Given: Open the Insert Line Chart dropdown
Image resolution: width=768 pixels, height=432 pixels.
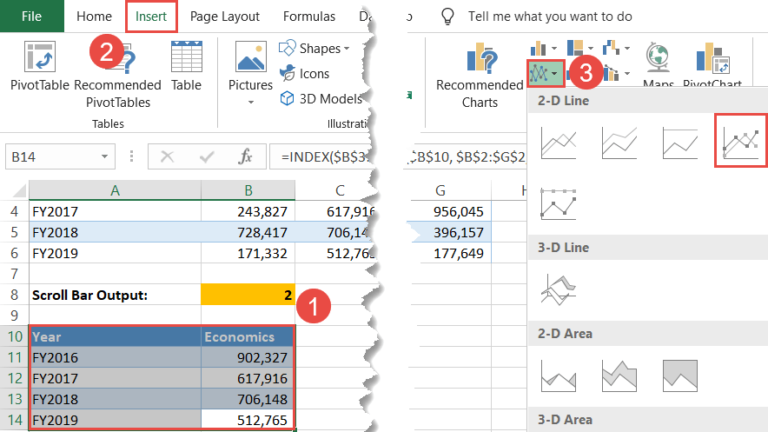Looking at the screenshot, I should point(545,73).
